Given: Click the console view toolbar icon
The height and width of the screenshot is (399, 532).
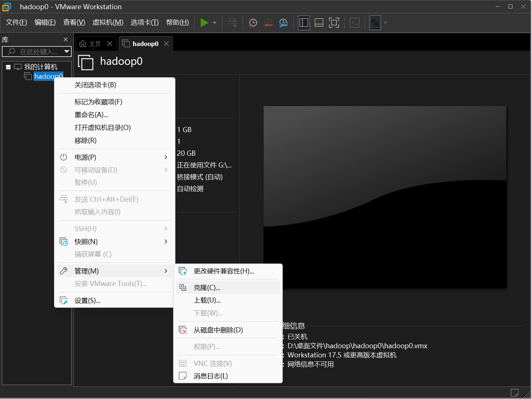Looking at the screenshot, I should 354,23.
